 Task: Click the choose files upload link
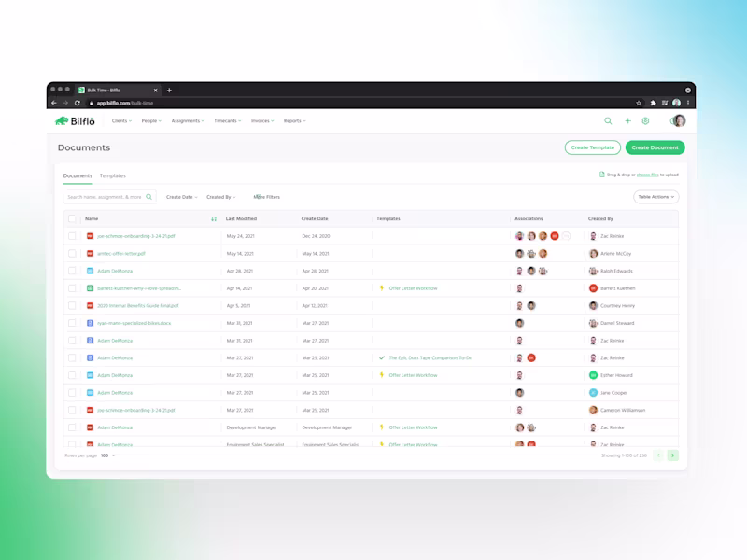point(647,175)
